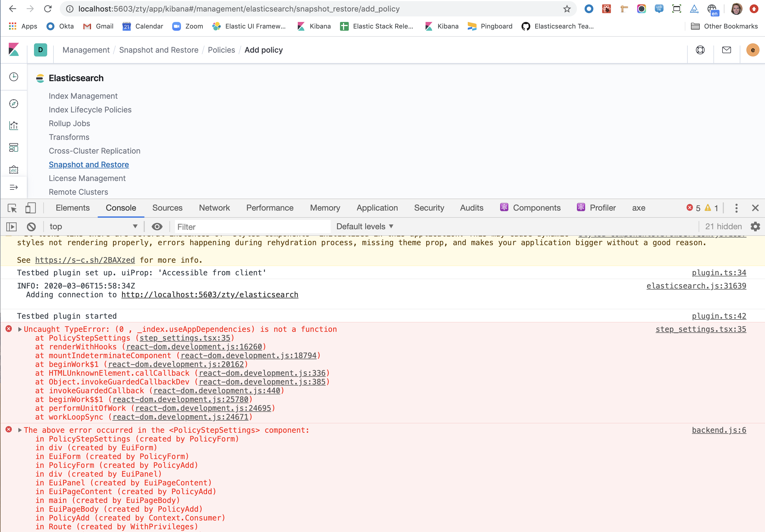The image size is (765, 532).
Task: Toggle the device toolbar in DevTools
Action: [30, 208]
